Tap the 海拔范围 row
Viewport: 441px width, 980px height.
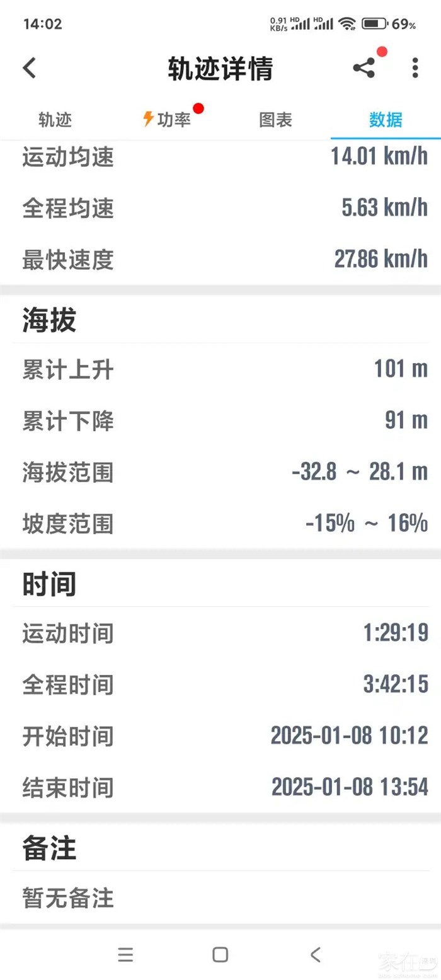(220, 472)
